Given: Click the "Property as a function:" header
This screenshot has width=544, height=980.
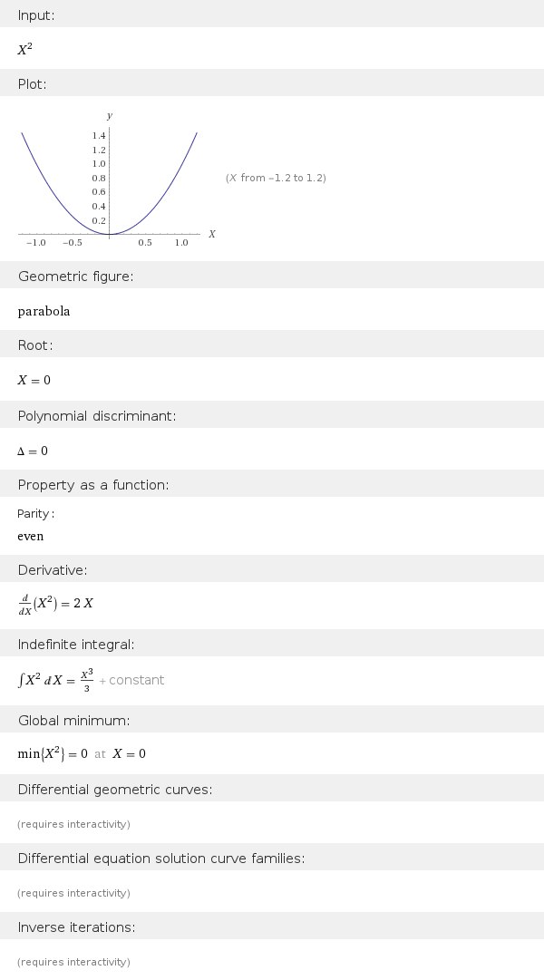Looking at the screenshot, I should [x=93, y=485].
